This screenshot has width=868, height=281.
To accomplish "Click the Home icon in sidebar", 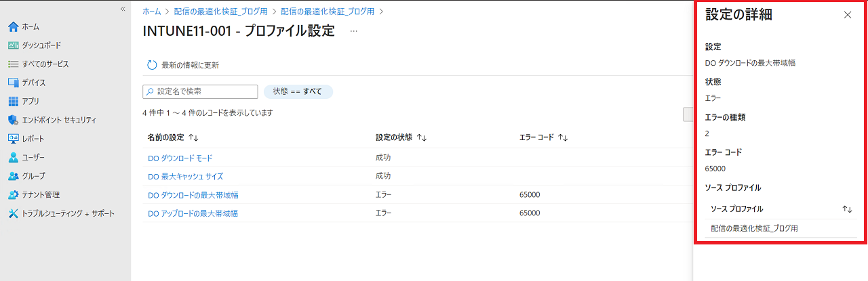I will (x=13, y=27).
